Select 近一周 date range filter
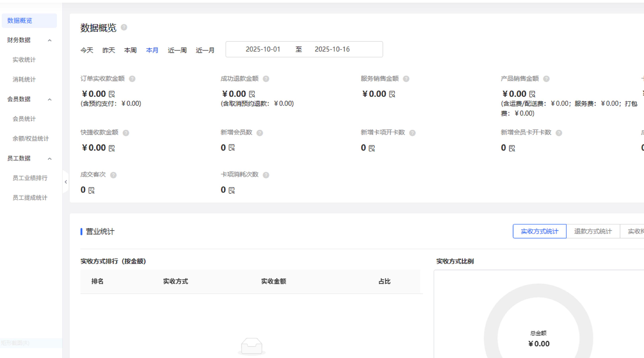Image resolution: width=644 pixels, height=358 pixels. 177,50
